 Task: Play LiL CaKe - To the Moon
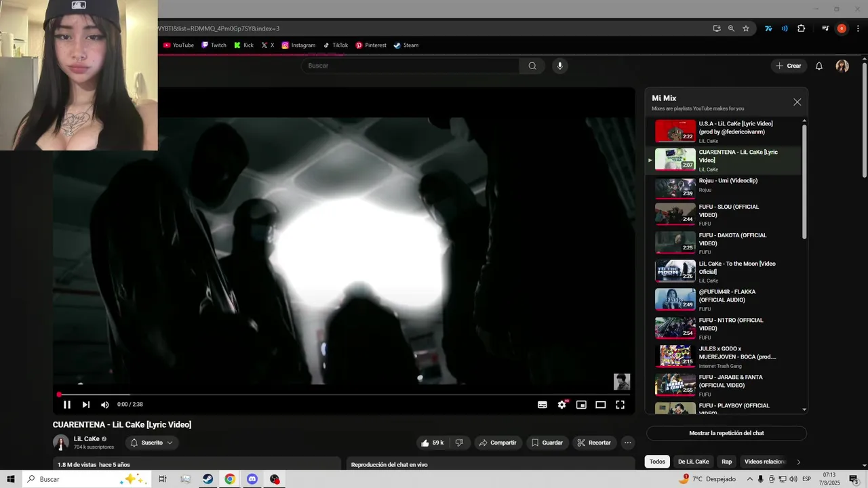click(x=725, y=271)
